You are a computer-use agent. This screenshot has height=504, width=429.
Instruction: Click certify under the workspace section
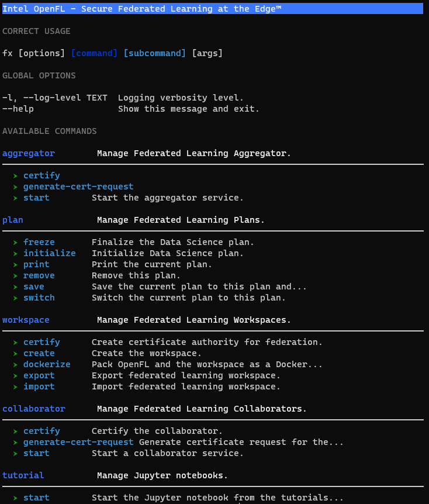point(41,342)
